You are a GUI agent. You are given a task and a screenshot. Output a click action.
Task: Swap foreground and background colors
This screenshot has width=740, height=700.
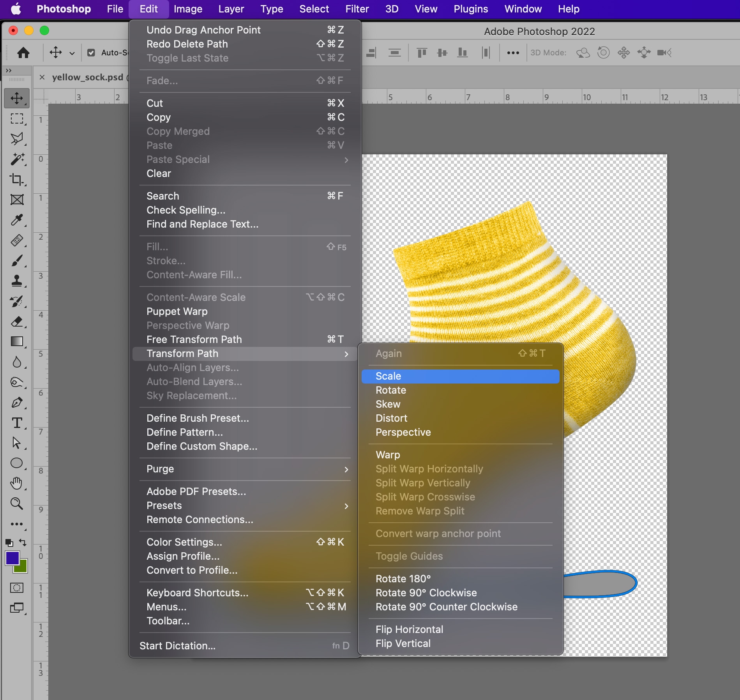(x=23, y=542)
